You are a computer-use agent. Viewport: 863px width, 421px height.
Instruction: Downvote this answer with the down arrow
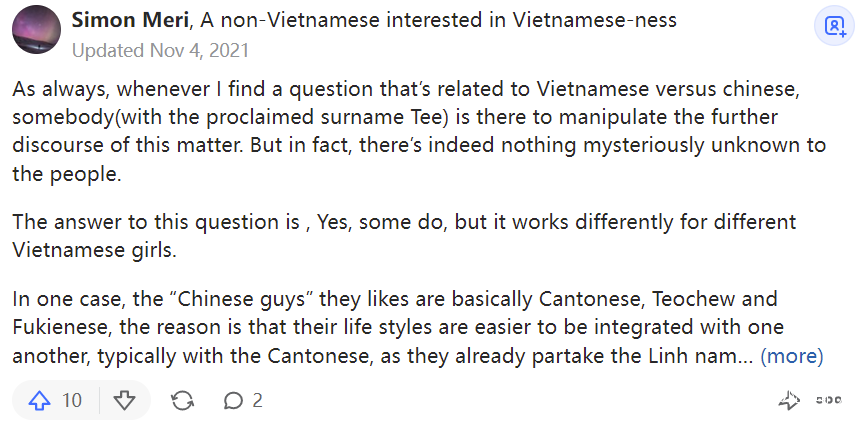point(124,401)
